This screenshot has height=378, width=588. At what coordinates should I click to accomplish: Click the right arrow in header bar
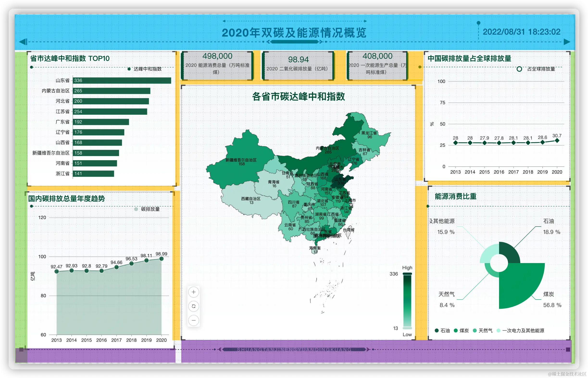click(x=567, y=42)
